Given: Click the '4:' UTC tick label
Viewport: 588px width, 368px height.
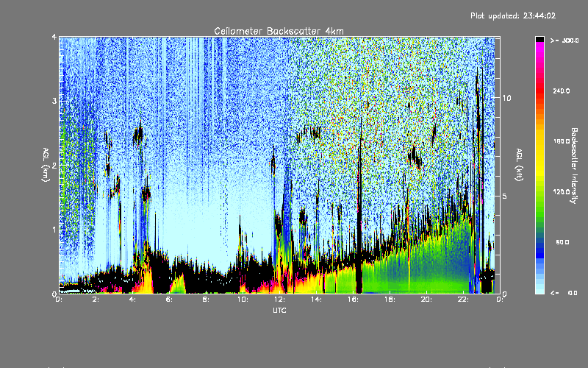Looking at the screenshot, I should point(132,300).
